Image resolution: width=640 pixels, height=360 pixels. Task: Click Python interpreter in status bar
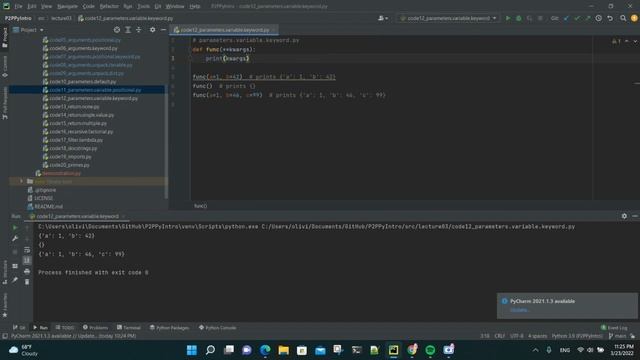pyautogui.click(x=577, y=336)
